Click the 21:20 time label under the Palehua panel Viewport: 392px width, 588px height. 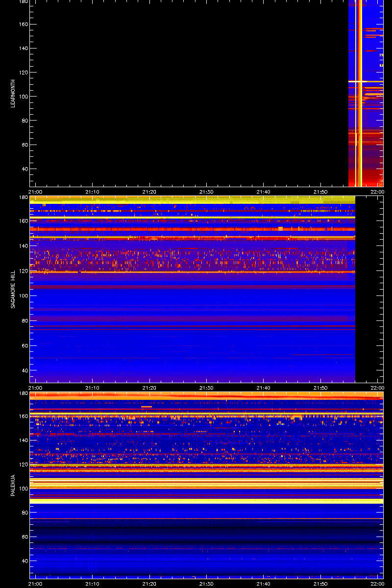click(x=149, y=584)
